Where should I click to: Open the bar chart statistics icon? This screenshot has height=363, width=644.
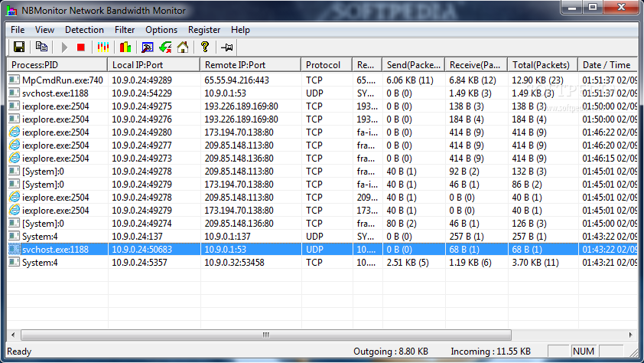[125, 47]
